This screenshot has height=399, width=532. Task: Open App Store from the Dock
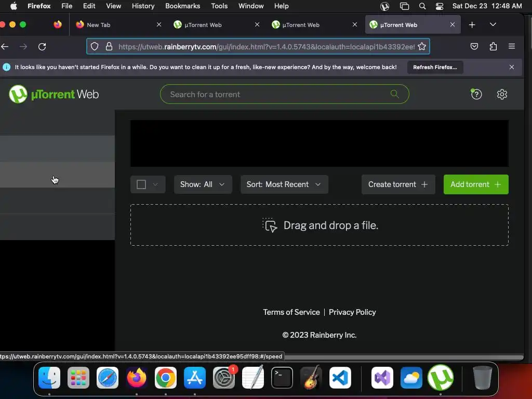tap(195, 377)
